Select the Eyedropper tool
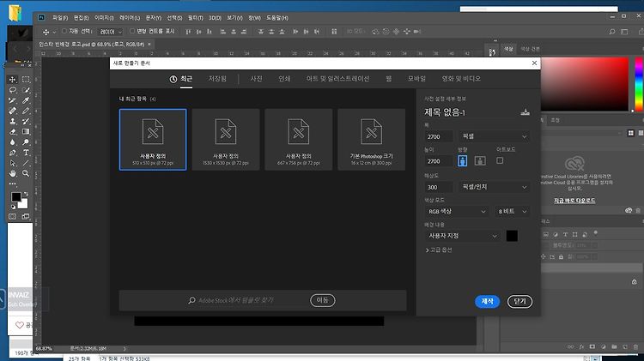The width and height of the screenshot is (644, 361). click(26, 100)
